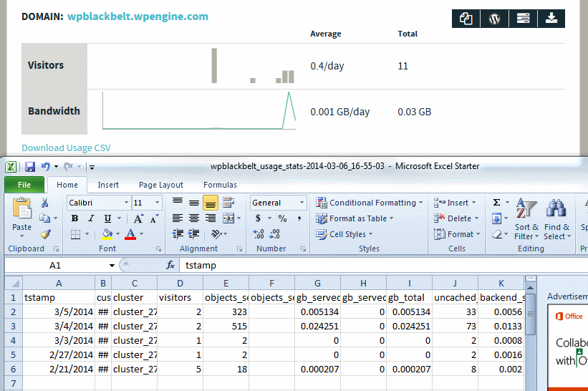This screenshot has width=588, height=391.
Task: Set Middle Align for cell text
Action: pos(194,203)
